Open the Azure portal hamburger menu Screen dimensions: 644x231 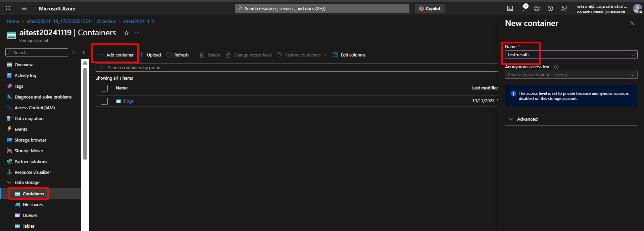pyautogui.click(x=24, y=8)
